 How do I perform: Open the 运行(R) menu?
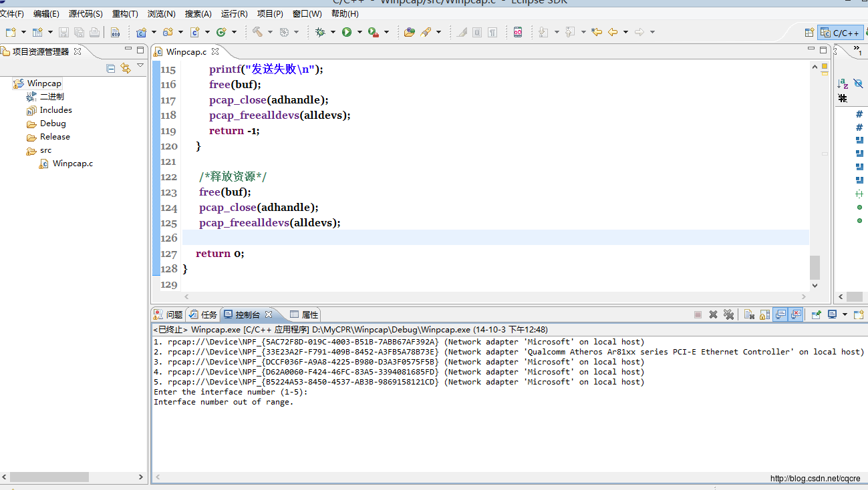click(x=234, y=13)
